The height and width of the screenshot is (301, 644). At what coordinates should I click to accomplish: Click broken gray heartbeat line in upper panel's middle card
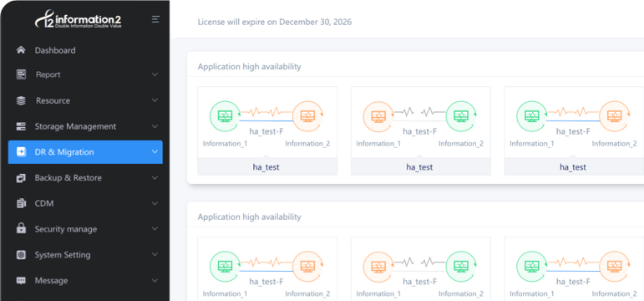point(419,111)
